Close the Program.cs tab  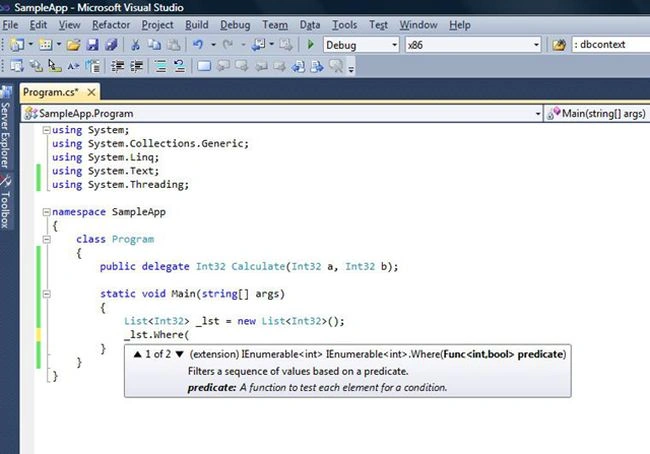[x=92, y=92]
